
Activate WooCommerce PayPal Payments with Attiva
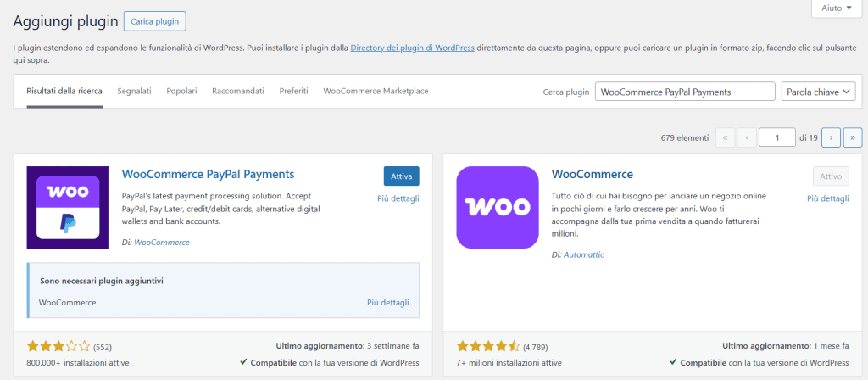[x=401, y=176]
